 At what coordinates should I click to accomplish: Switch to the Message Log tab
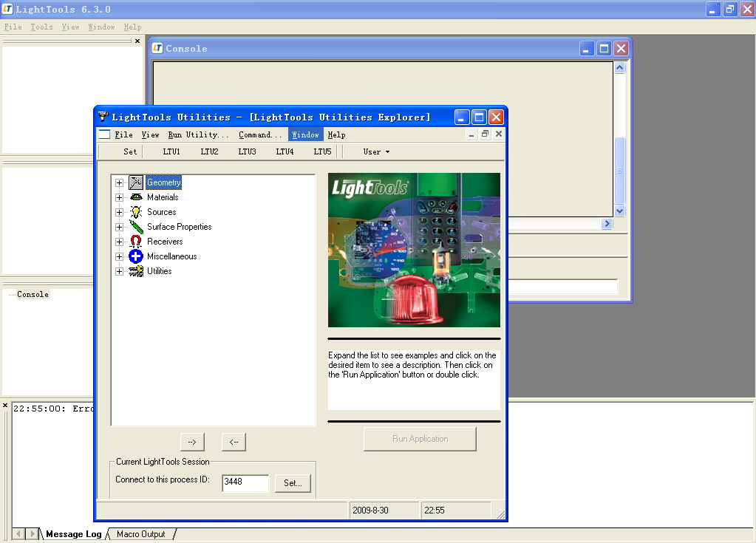click(x=74, y=534)
